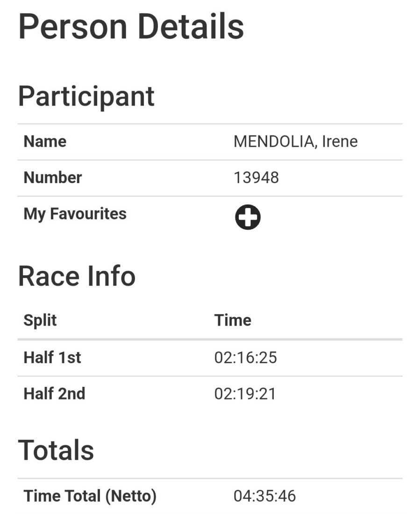Viewport: 420px width, 514px height.
Task: Click the My Favourites label
Action: [x=75, y=214]
